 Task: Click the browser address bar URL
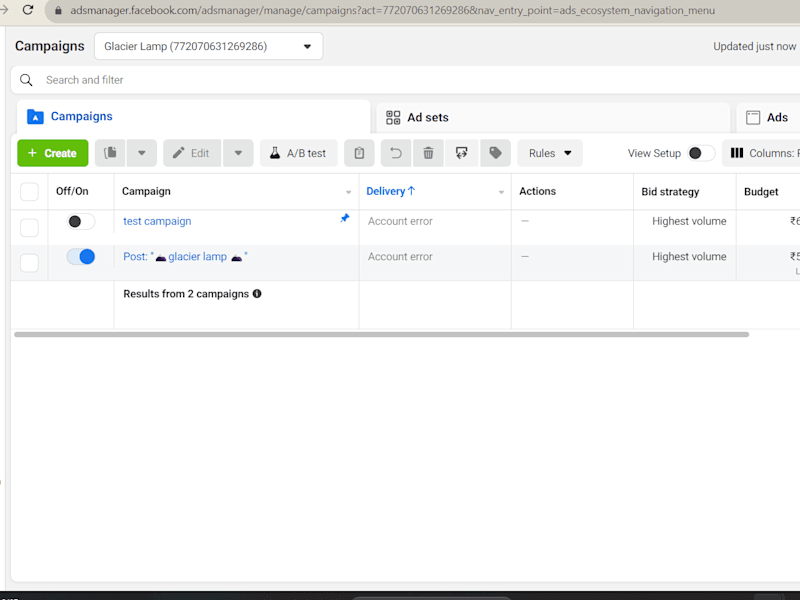point(392,10)
